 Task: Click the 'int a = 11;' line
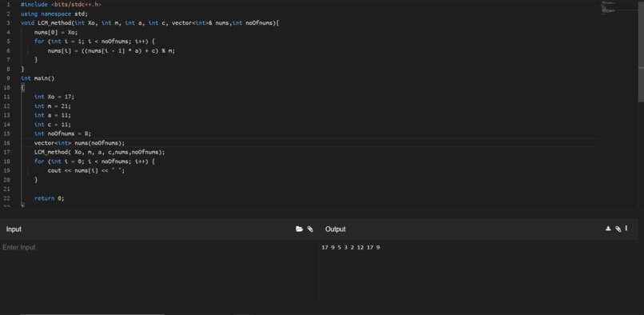[53, 115]
